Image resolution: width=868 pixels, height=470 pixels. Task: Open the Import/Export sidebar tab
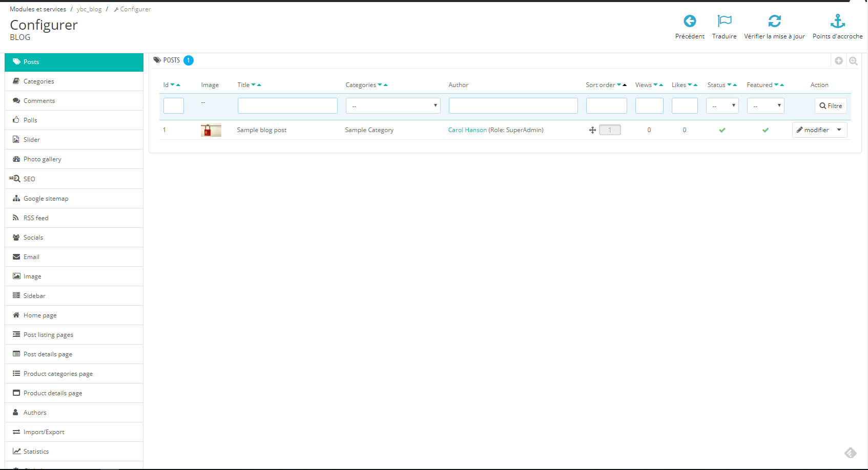pos(74,432)
